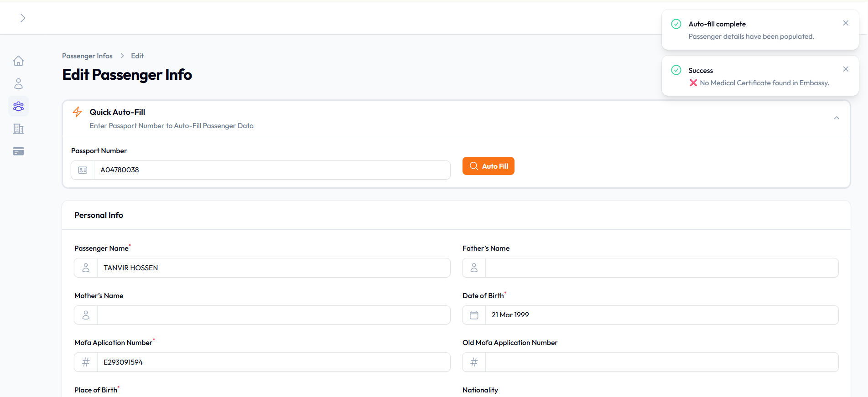Click the lightning bolt Quick Auto-Fill icon
The image size is (868, 397).
pos(78,112)
